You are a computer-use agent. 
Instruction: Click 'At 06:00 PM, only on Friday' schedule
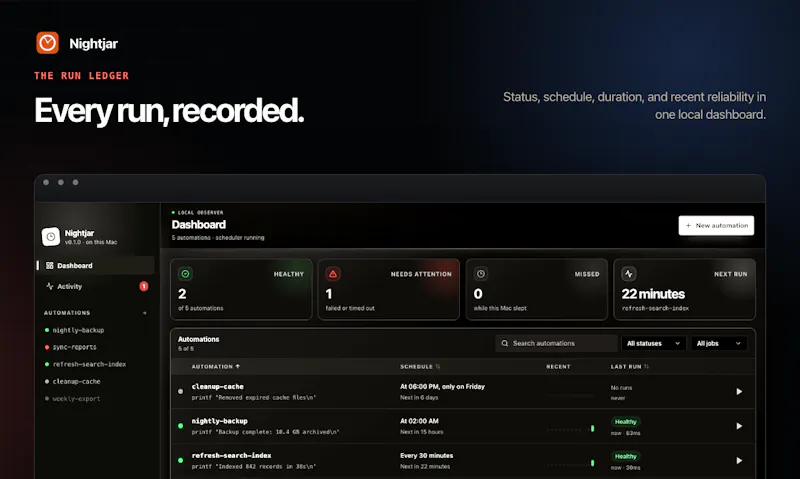pyautogui.click(x=442, y=387)
